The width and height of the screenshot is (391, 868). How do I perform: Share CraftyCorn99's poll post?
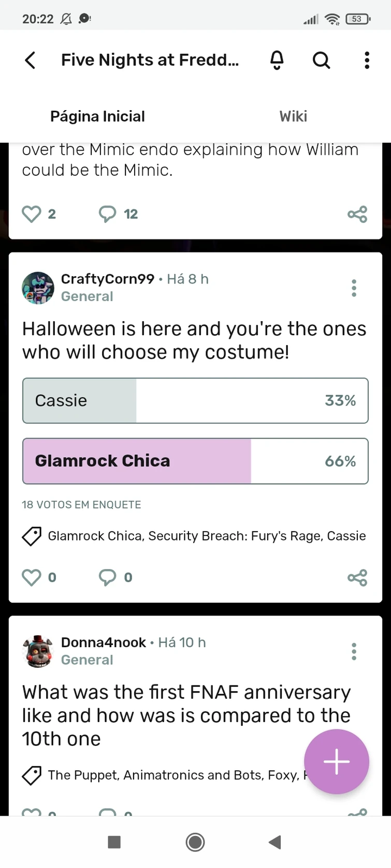point(357,578)
